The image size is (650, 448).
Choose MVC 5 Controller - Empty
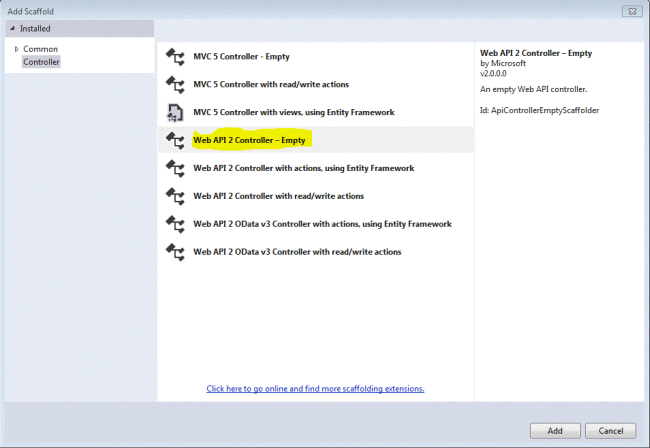pos(315,56)
